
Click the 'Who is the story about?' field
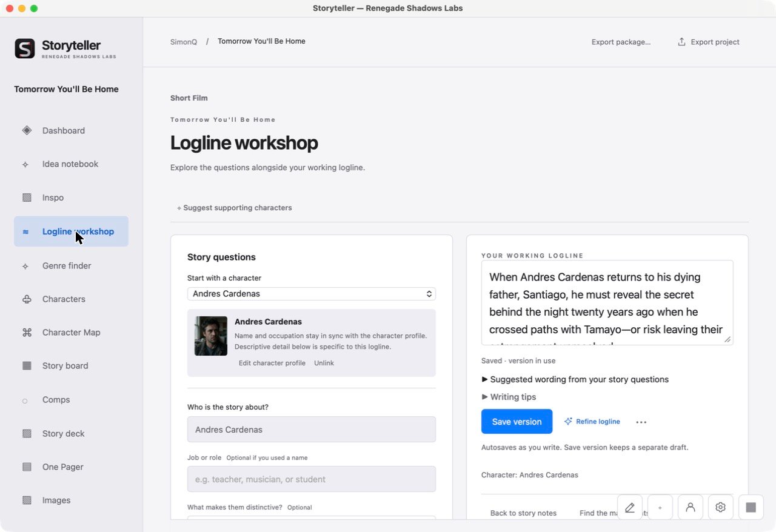312,430
